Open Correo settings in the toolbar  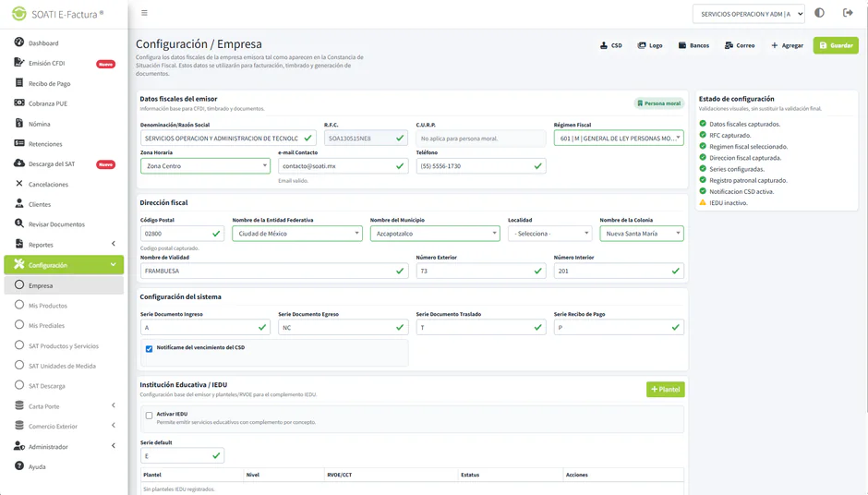[740, 45]
